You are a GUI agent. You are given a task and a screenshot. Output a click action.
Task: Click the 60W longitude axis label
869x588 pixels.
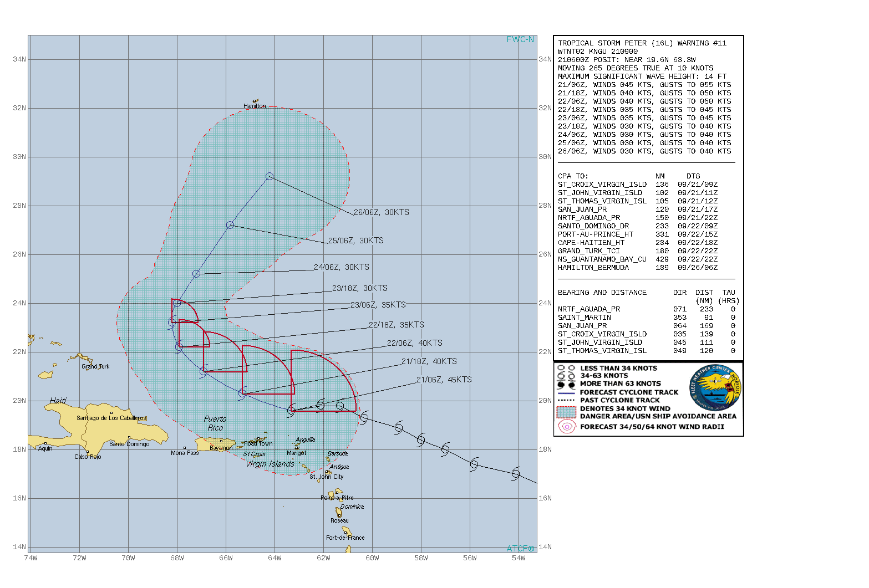[x=372, y=558]
